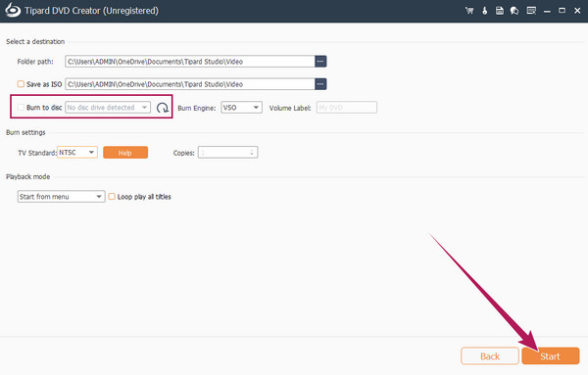Screen dimensions: 588x375
Task: Toggle Loop play all titles checkbox
Action: tap(112, 196)
